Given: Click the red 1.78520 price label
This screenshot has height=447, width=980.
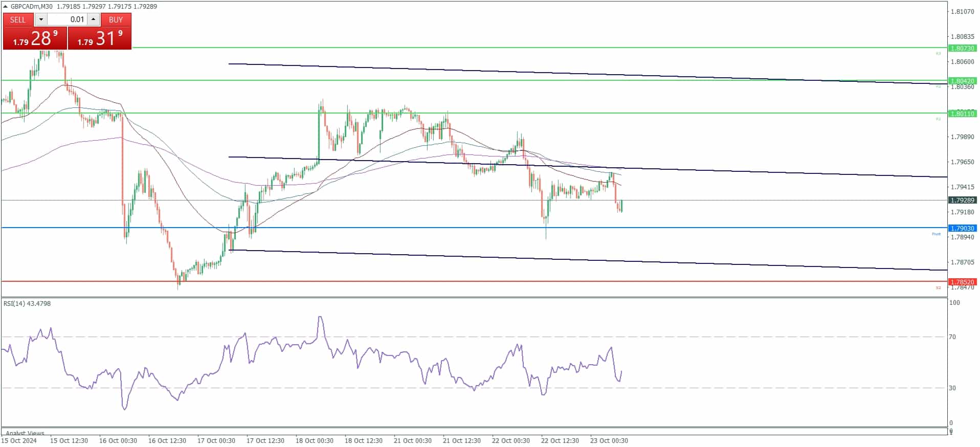Looking at the screenshot, I should pyautogui.click(x=962, y=282).
